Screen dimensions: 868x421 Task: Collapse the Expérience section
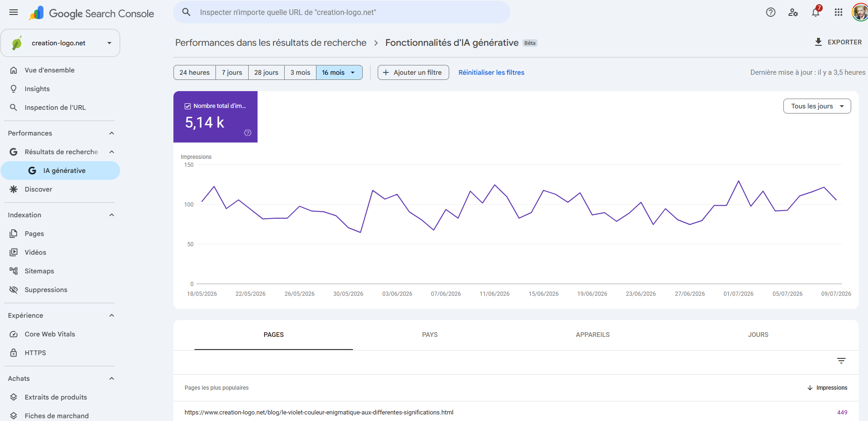[x=112, y=315]
